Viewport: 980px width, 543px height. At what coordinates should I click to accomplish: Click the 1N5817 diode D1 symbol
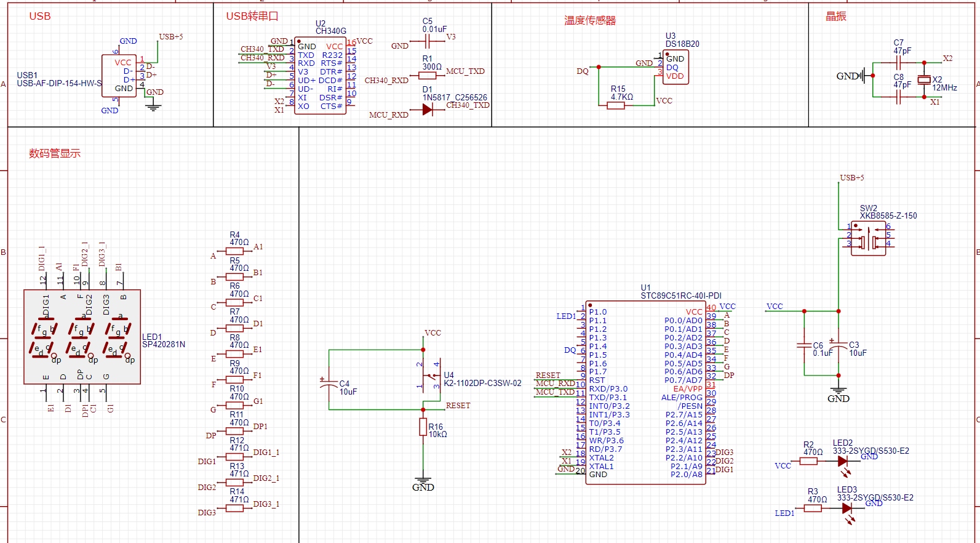pyautogui.click(x=428, y=110)
